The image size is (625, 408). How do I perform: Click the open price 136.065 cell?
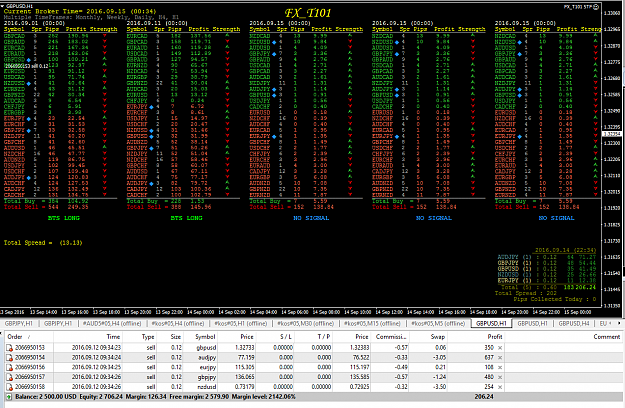click(246, 377)
